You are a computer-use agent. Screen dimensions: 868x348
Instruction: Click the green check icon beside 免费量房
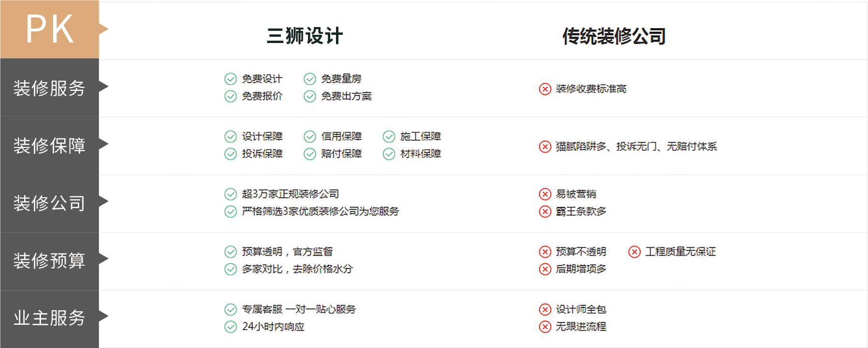point(310,79)
